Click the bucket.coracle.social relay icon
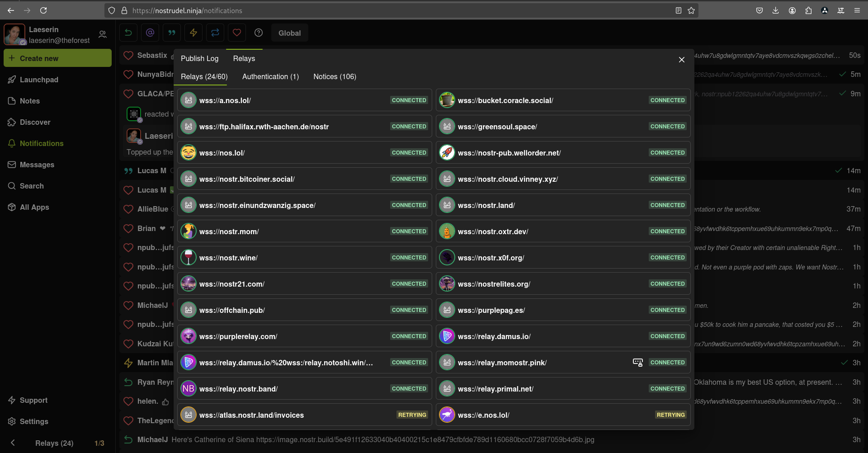This screenshot has width=868, height=453. click(447, 100)
